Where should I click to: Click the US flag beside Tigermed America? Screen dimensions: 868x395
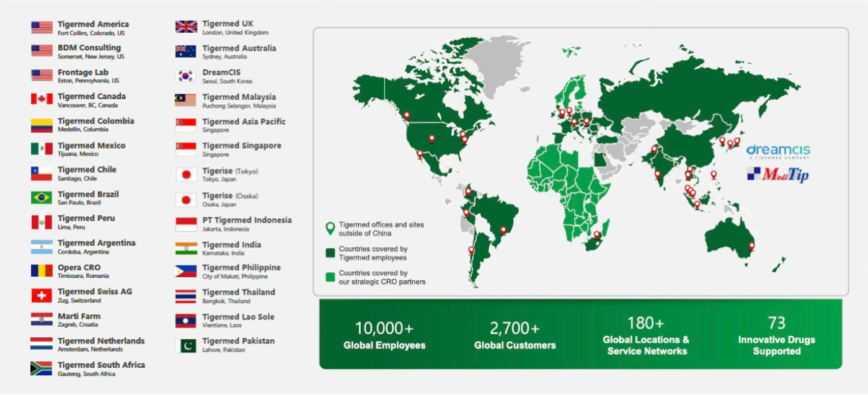coord(42,27)
